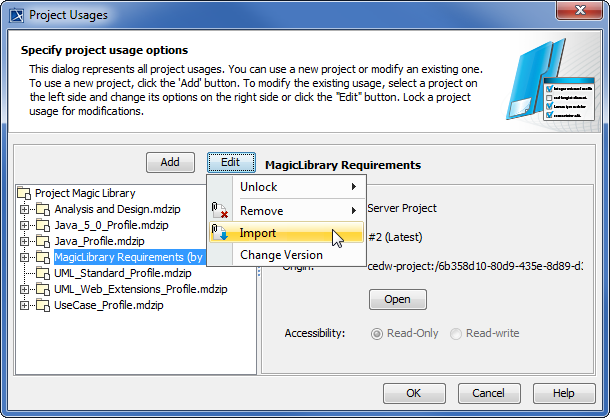The width and height of the screenshot is (610, 418).
Task: Select the Read-Only accessibility option
Action: click(x=377, y=333)
